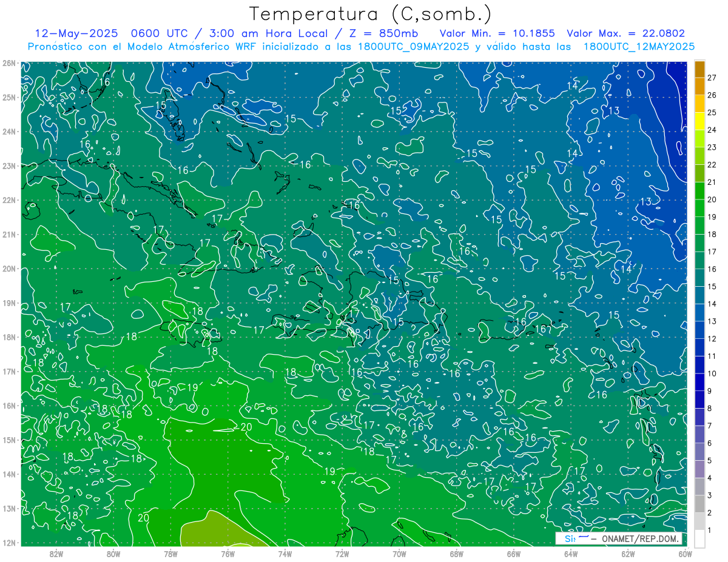Click the 23 label on the color scale
This screenshot has width=728, height=562.
point(712,148)
